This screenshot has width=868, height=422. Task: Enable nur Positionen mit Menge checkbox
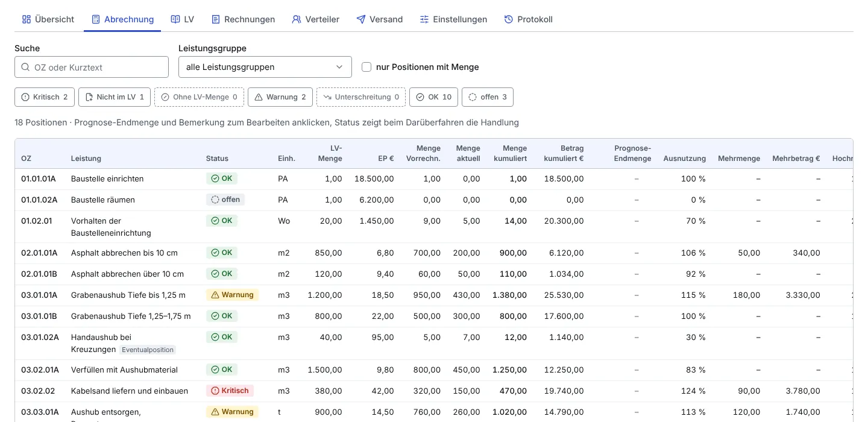366,67
